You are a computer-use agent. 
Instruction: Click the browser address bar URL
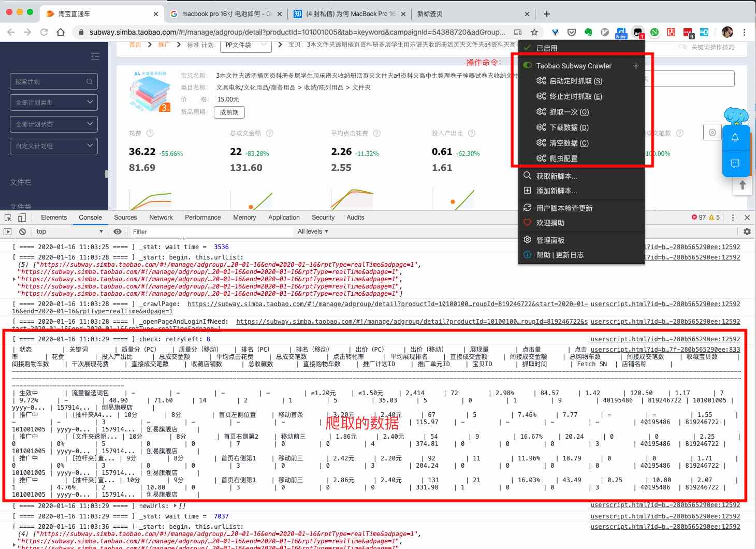(x=297, y=32)
